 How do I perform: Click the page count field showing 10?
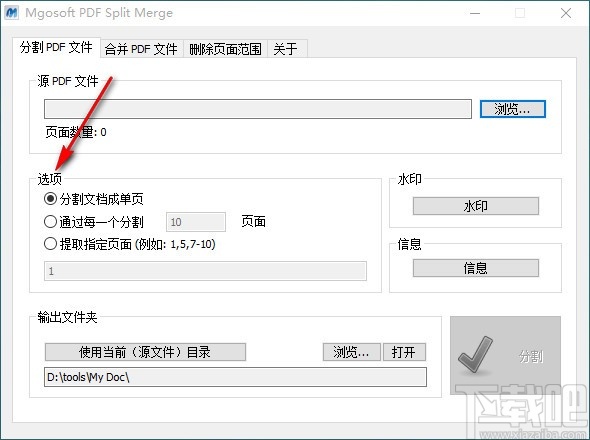pyautogui.click(x=196, y=222)
